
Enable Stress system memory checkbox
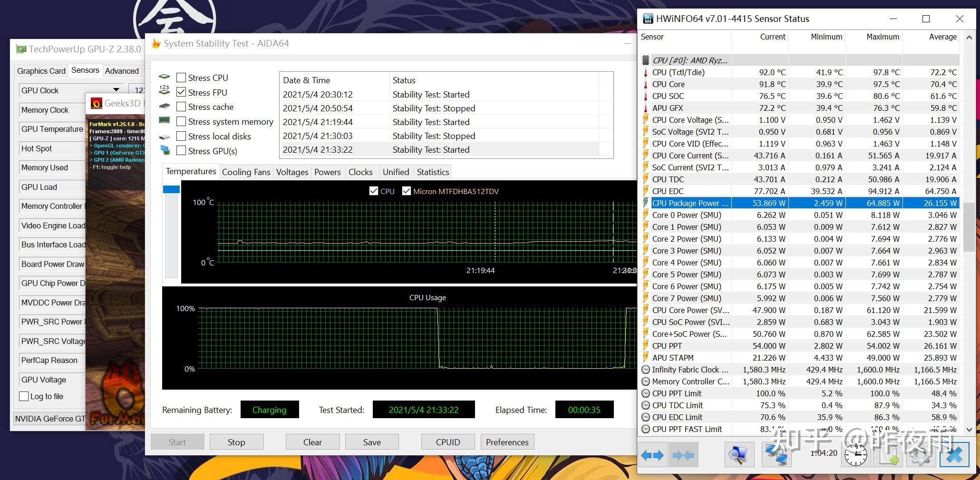coord(181,121)
